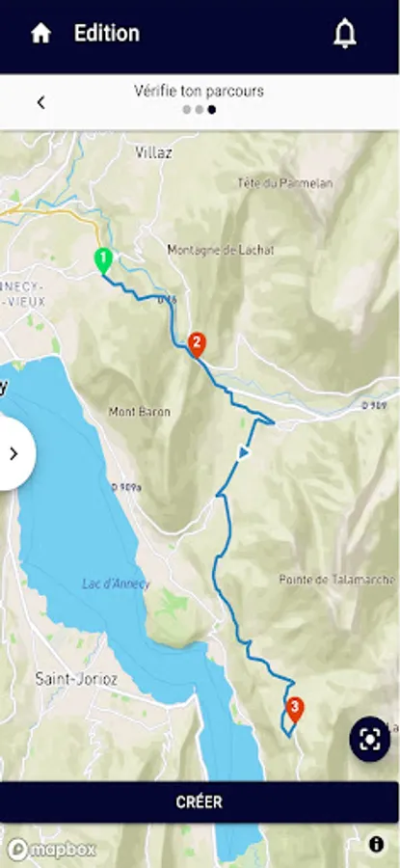Tap the Saint-Jorioz town label

click(76, 679)
